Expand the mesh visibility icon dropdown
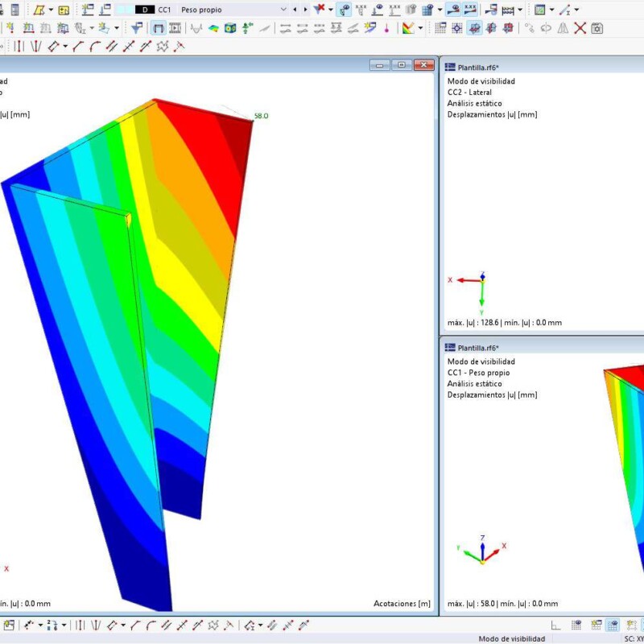644x644 pixels. tap(440, 10)
